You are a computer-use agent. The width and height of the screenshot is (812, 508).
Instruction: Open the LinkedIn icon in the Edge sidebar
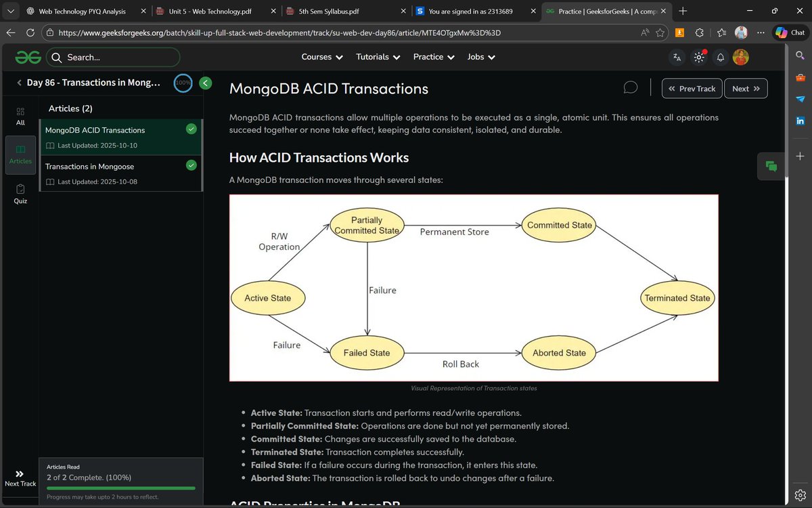coord(800,121)
